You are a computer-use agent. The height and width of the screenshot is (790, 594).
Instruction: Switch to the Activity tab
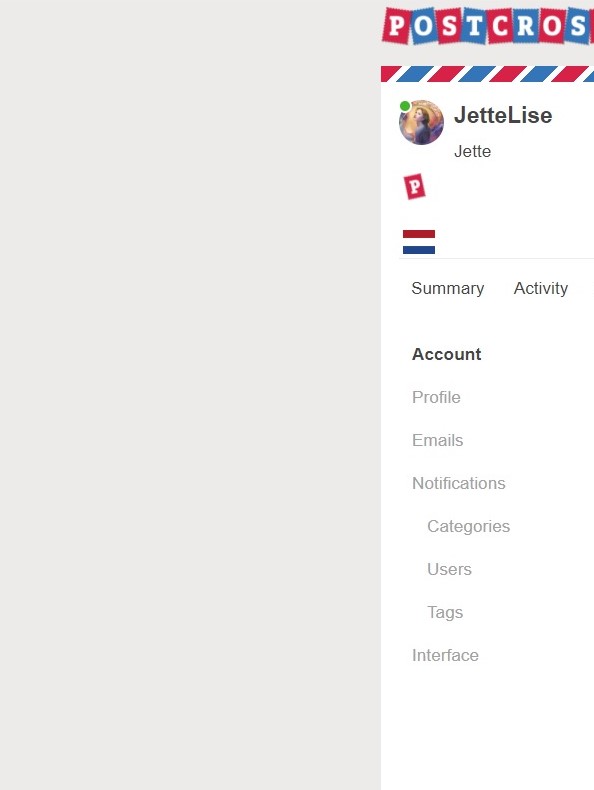tap(541, 288)
